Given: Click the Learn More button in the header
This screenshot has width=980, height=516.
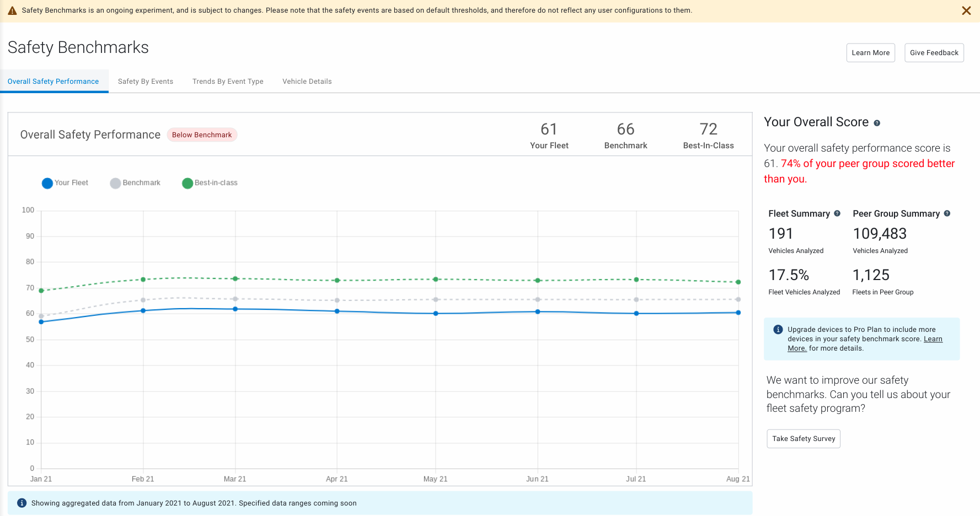Looking at the screenshot, I should coord(870,52).
